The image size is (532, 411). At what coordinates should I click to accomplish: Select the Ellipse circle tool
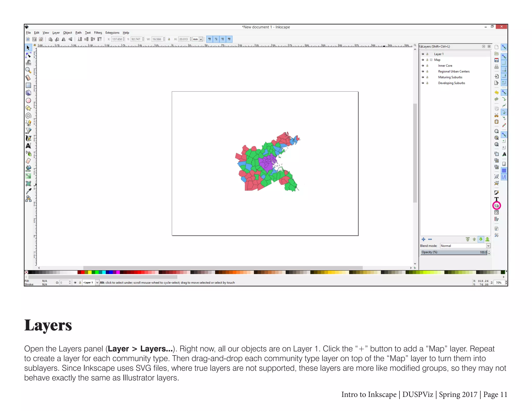click(x=28, y=100)
